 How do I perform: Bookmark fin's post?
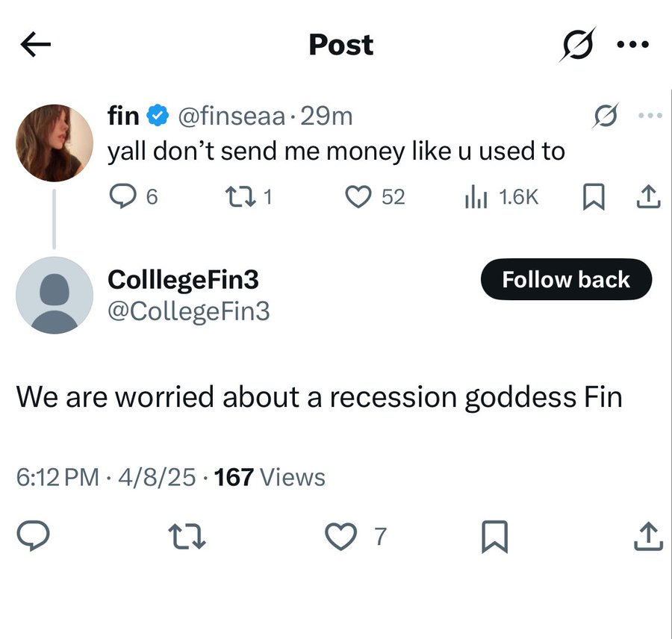click(x=594, y=197)
